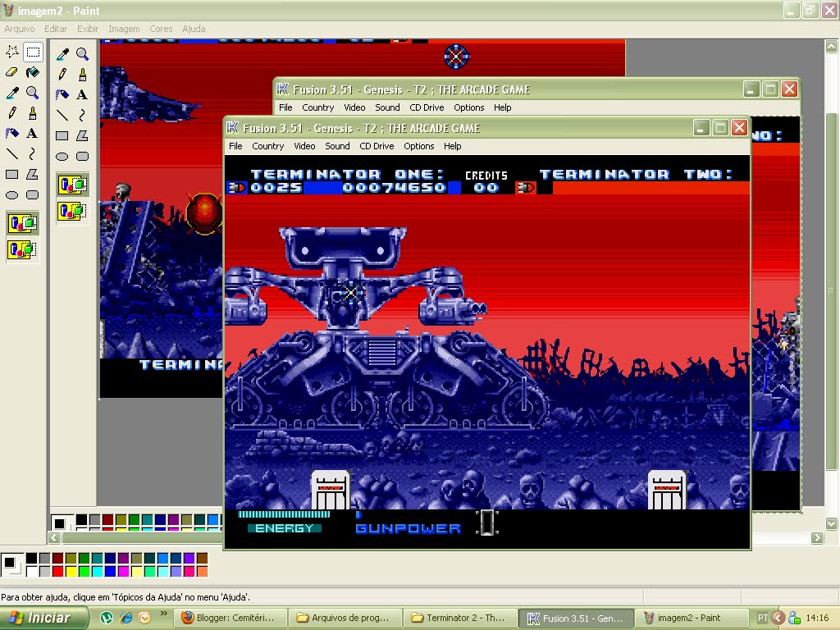The width and height of the screenshot is (840, 630).
Task: Click Paint's vertical scrollbar down arrow
Action: pyautogui.click(x=831, y=523)
